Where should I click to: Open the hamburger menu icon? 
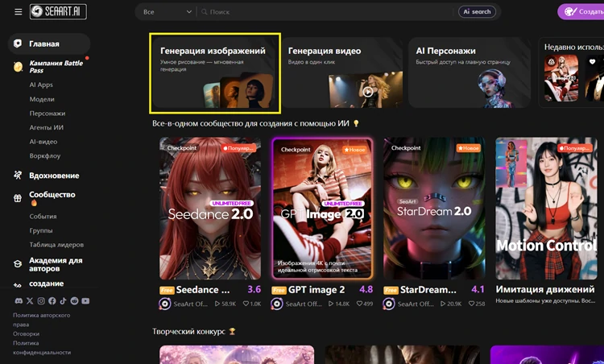[18, 12]
